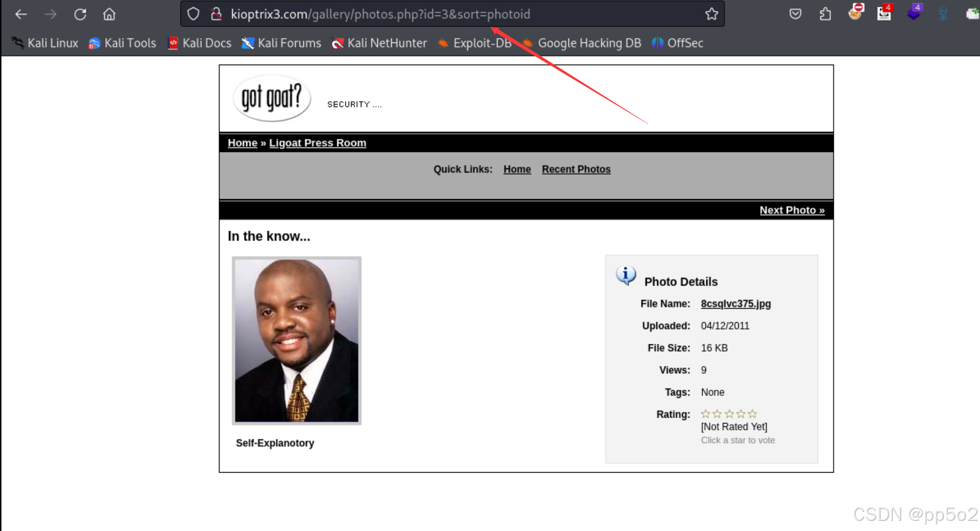Click Recent Photos quick link
980x531 pixels.
click(x=576, y=169)
